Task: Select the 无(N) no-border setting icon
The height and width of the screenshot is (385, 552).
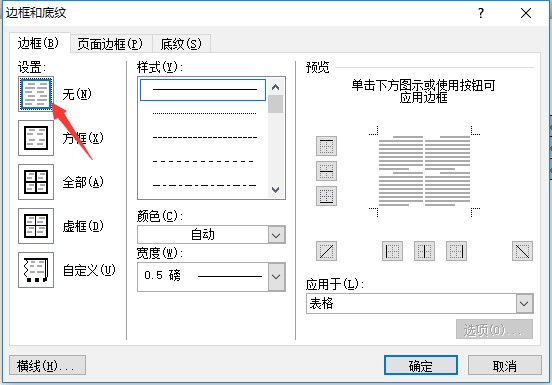Action: click(x=36, y=94)
